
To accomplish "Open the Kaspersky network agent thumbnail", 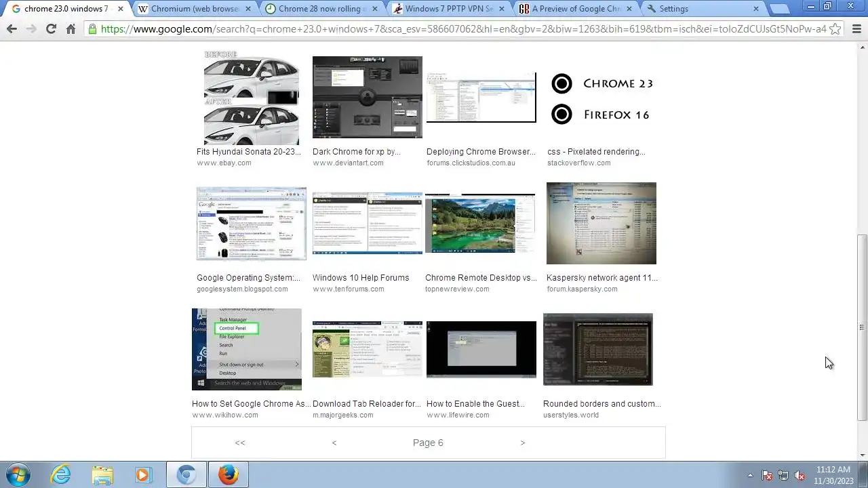I will click(x=601, y=223).
